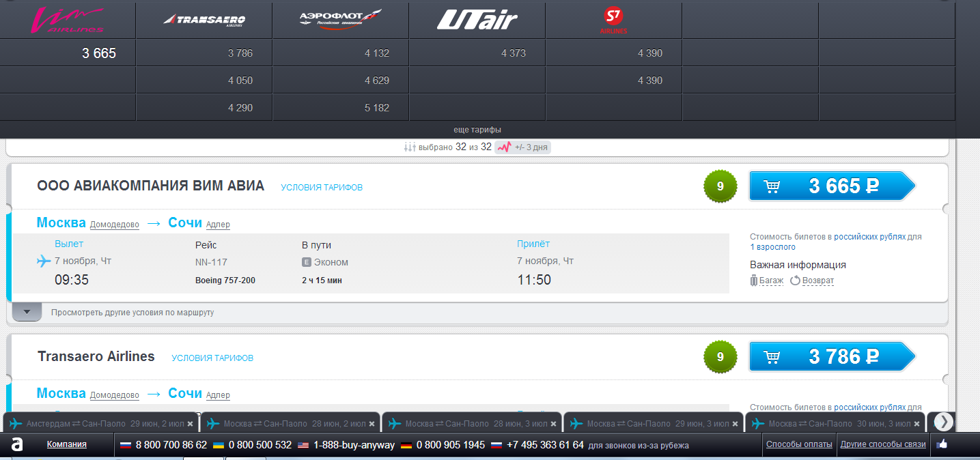
Task: Click the thumbs-up like icon in footer
Action: [942, 444]
